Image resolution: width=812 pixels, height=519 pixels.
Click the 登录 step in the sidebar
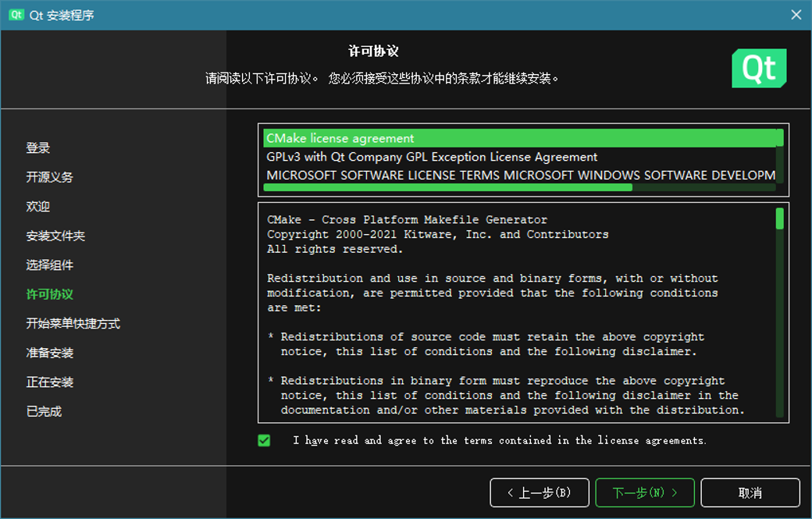pos(37,148)
